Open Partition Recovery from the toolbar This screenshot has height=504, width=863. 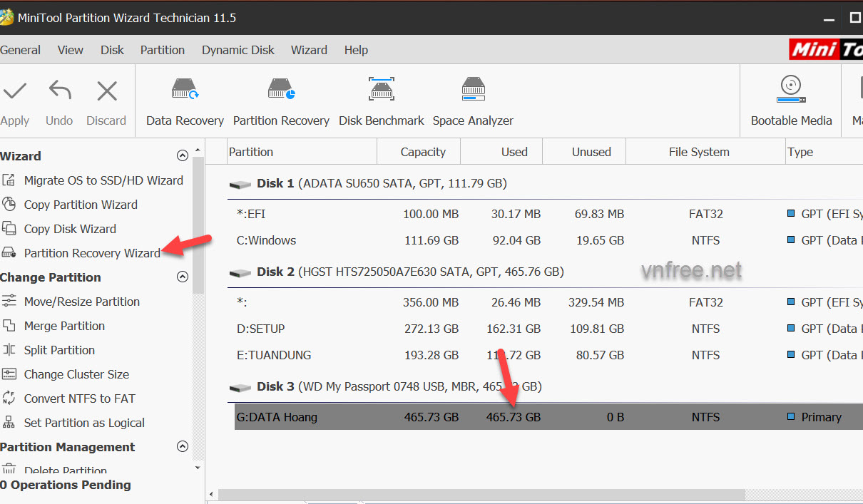pos(281,91)
